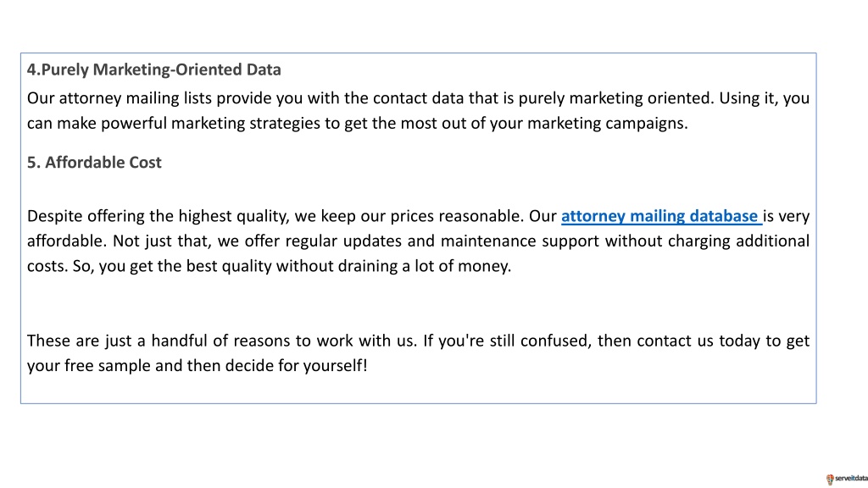This screenshot has height=488, width=868.
Task: Click the words 'These are just a handful'
Action: click(x=118, y=341)
